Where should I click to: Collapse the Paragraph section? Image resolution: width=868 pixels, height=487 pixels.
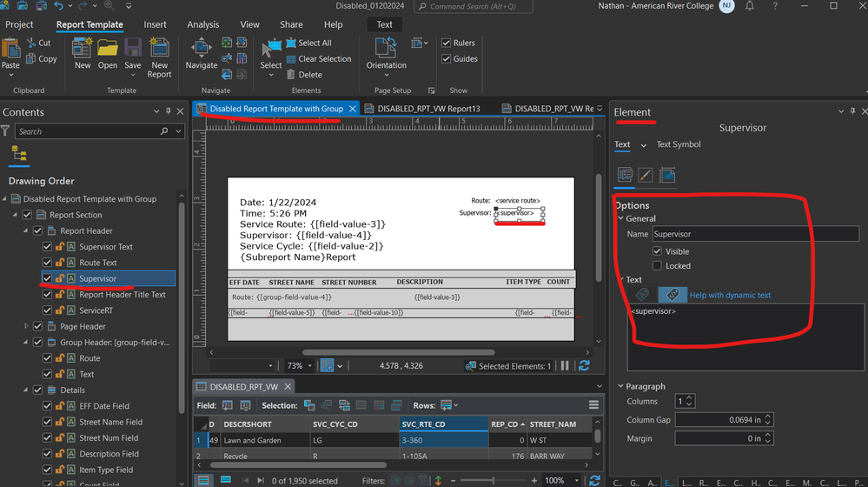[620, 386]
